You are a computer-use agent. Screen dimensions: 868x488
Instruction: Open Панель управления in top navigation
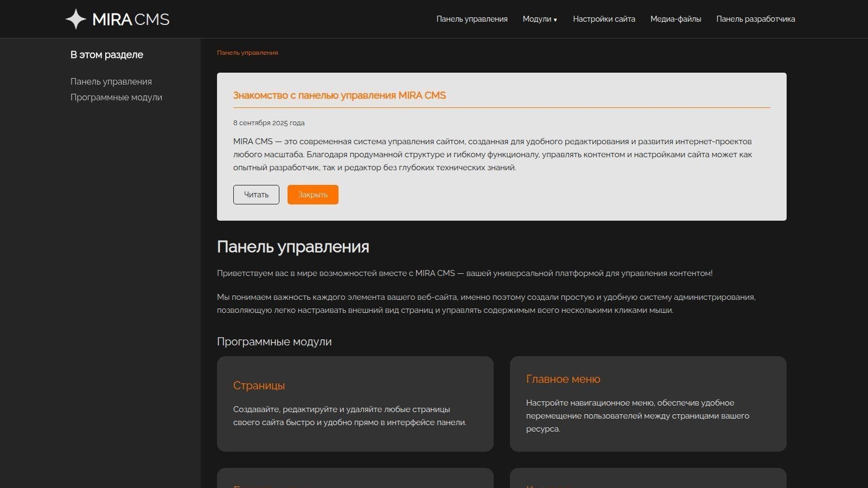[x=471, y=19]
